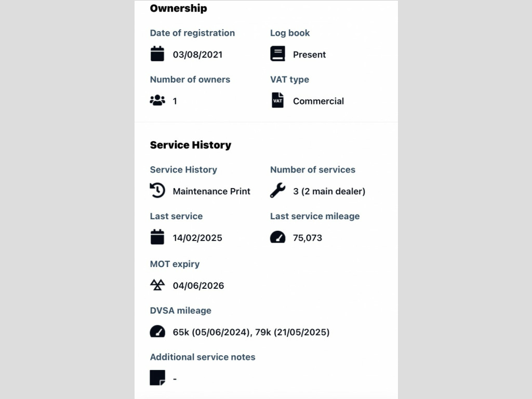Click the additional service notes icon
Viewport: 532px width, 399px height.
pyautogui.click(x=157, y=378)
